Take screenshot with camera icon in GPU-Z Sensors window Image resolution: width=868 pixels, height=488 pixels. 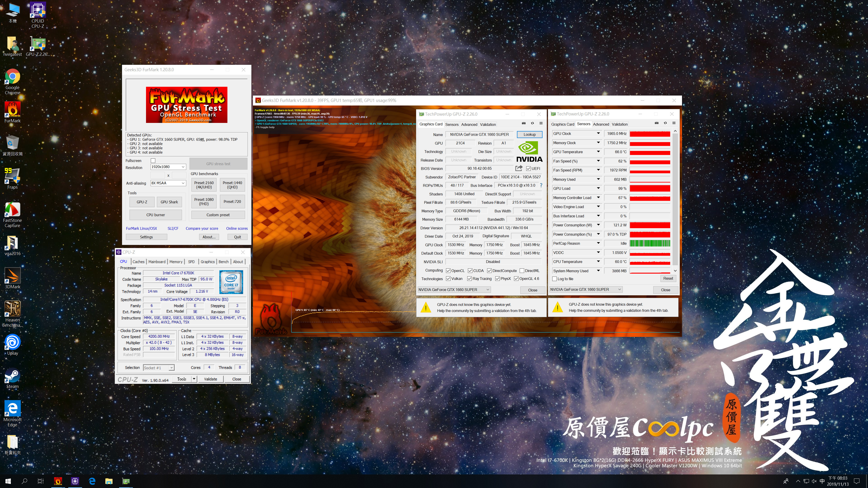pos(656,123)
